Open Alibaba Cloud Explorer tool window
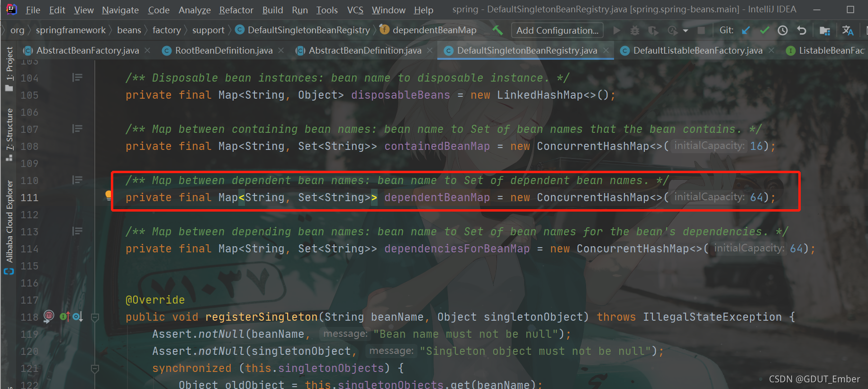The width and height of the screenshot is (868, 389). coord(9,227)
